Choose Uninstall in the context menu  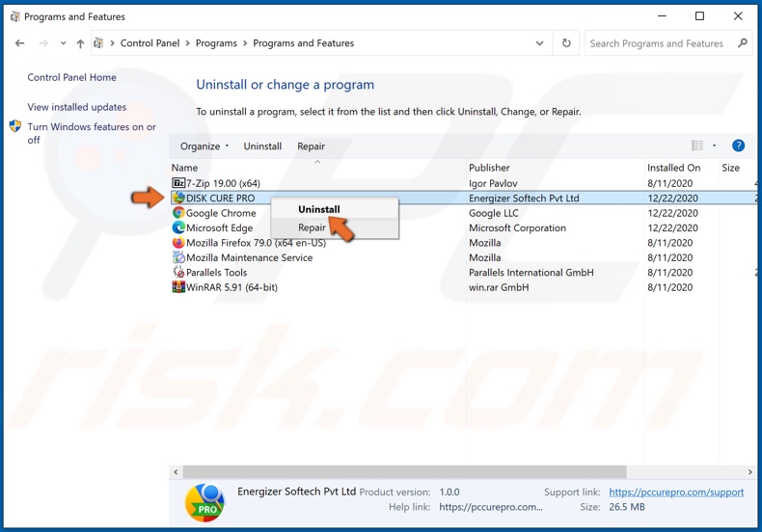[x=319, y=209]
